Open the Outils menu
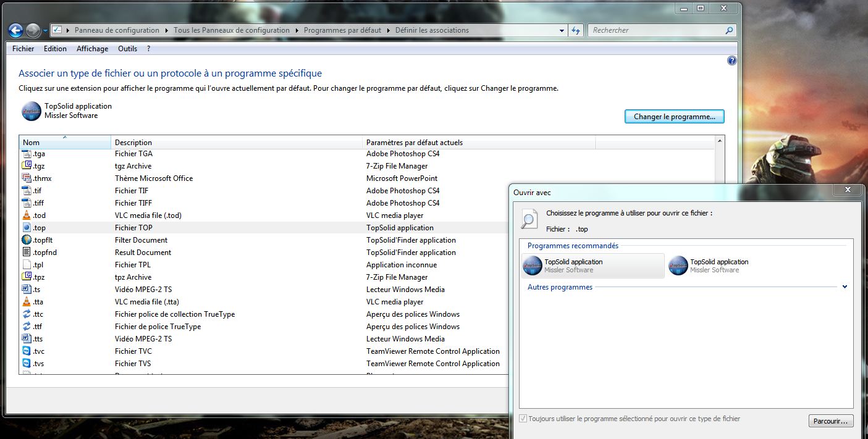 128,49
